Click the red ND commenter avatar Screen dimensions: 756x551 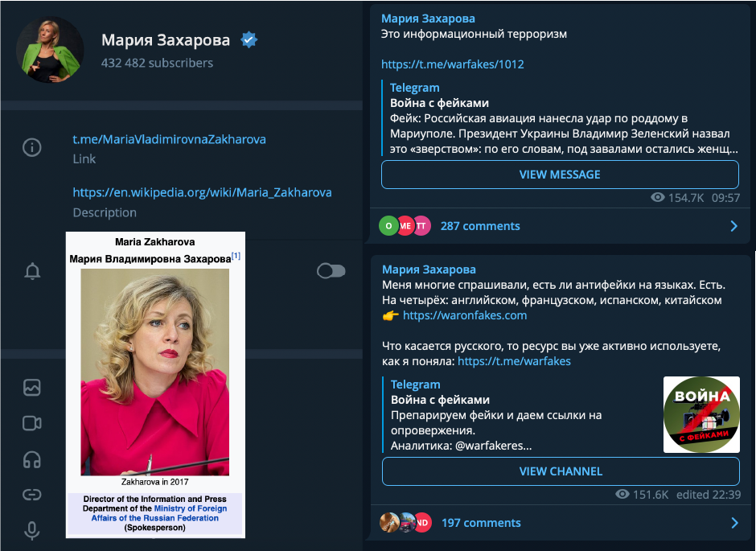[423, 523]
